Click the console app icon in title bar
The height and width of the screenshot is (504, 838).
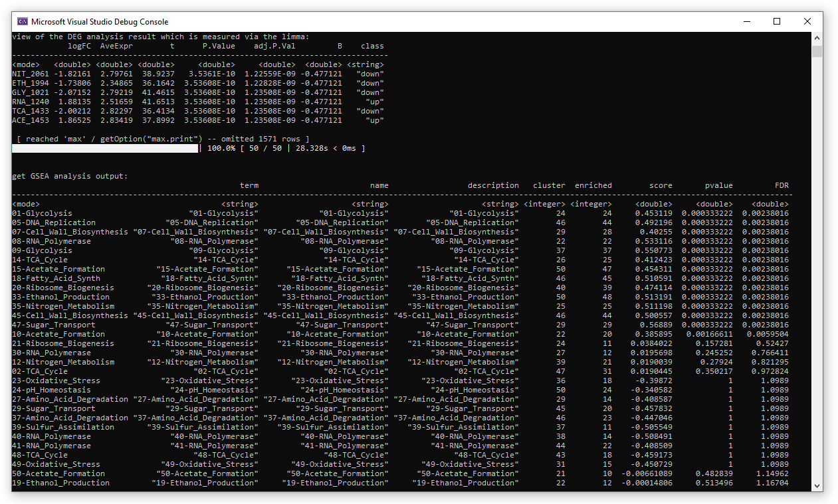coord(22,21)
